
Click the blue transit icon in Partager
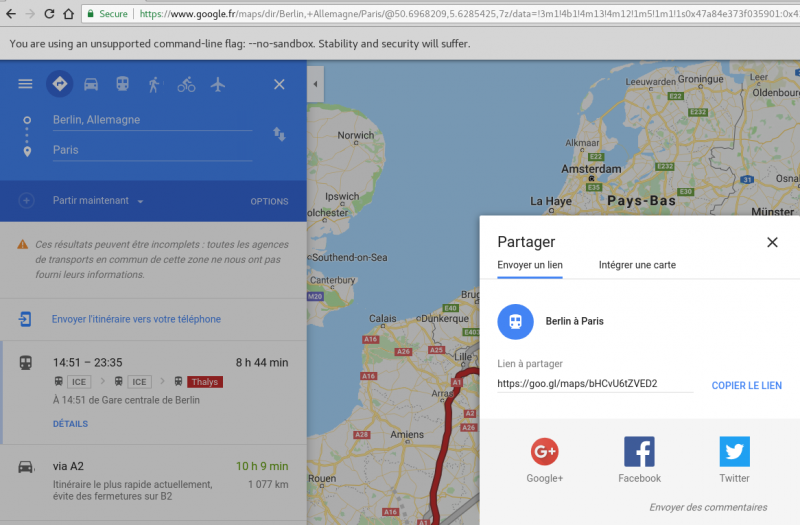point(515,321)
